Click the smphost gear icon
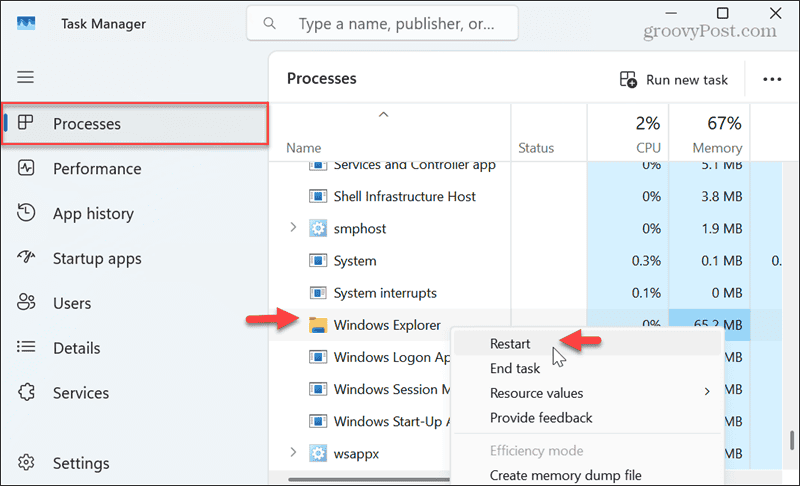The width and height of the screenshot is (800, 486). 318,228
